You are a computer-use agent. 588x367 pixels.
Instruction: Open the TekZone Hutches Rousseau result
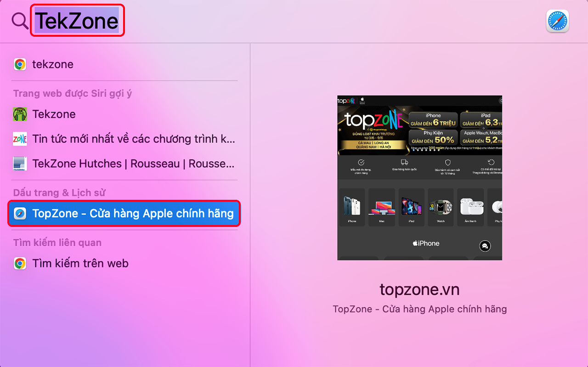tap(125, 164)
